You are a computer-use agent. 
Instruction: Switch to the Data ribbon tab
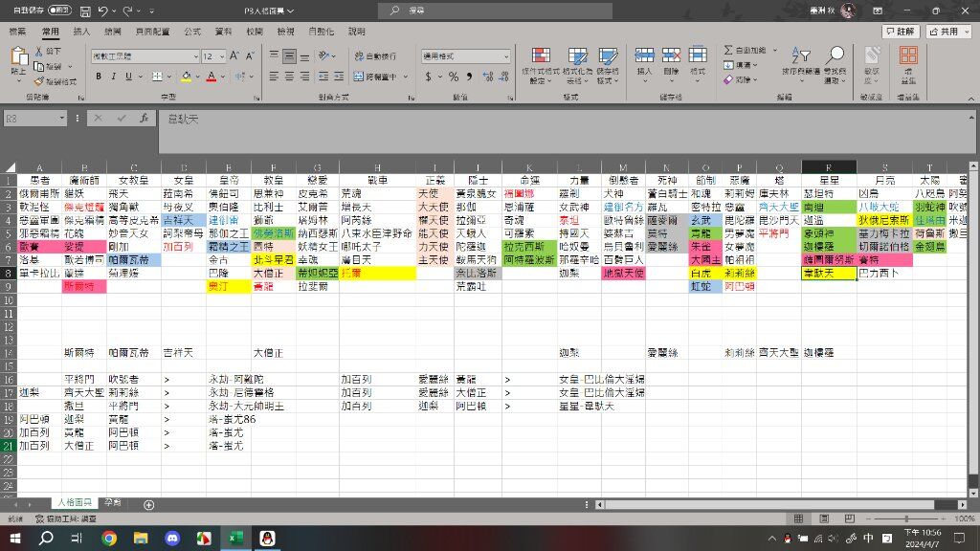coord(223,32)
